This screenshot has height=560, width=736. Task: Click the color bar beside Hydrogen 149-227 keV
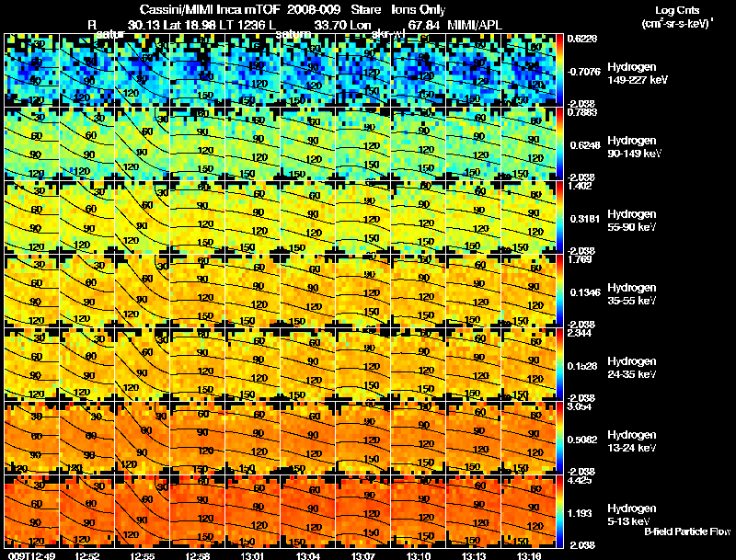559,70
